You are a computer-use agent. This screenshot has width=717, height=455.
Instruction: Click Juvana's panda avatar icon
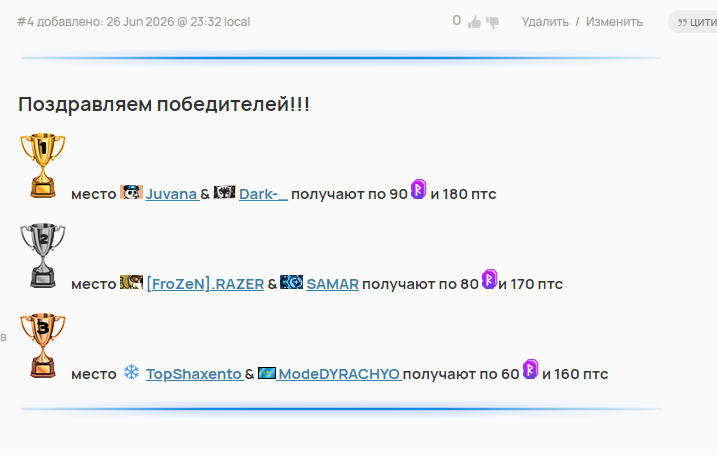point(131,192)
